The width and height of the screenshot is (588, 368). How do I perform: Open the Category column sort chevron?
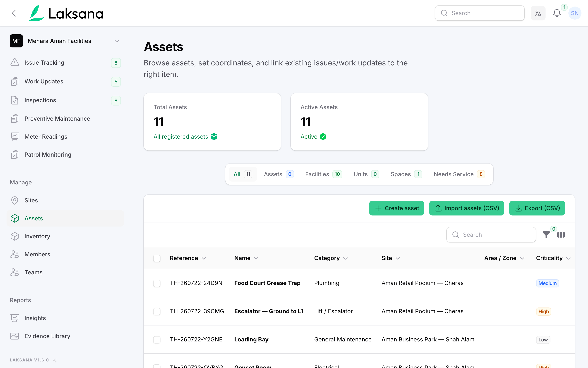point(345,258)
